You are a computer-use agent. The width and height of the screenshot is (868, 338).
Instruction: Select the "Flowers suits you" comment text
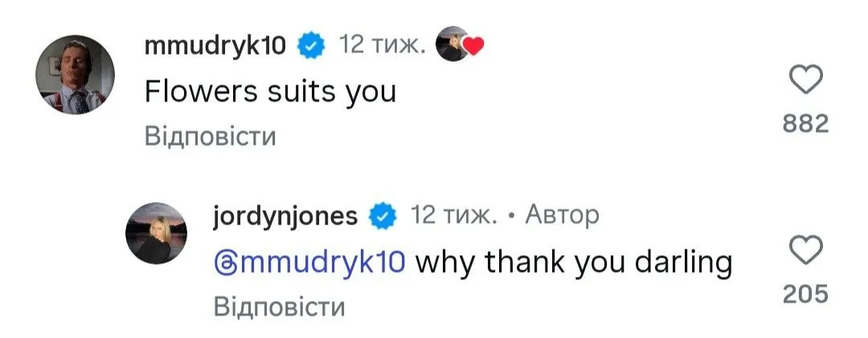(x=270, y=92)
